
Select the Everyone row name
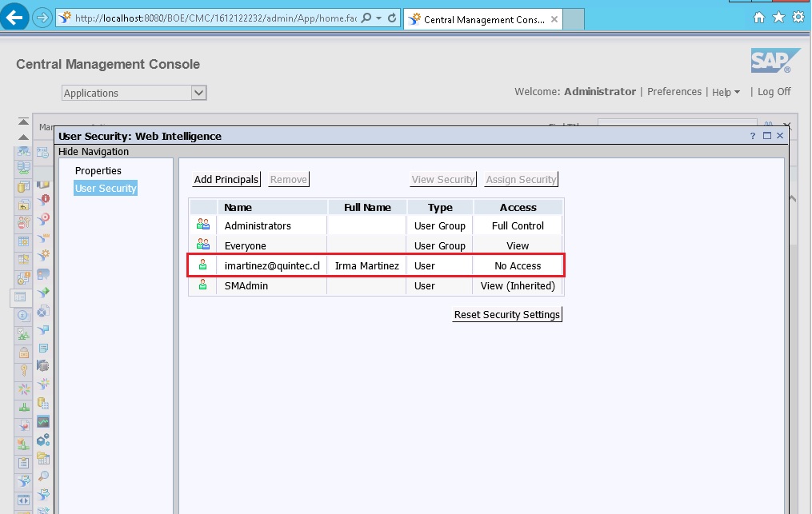245,245
